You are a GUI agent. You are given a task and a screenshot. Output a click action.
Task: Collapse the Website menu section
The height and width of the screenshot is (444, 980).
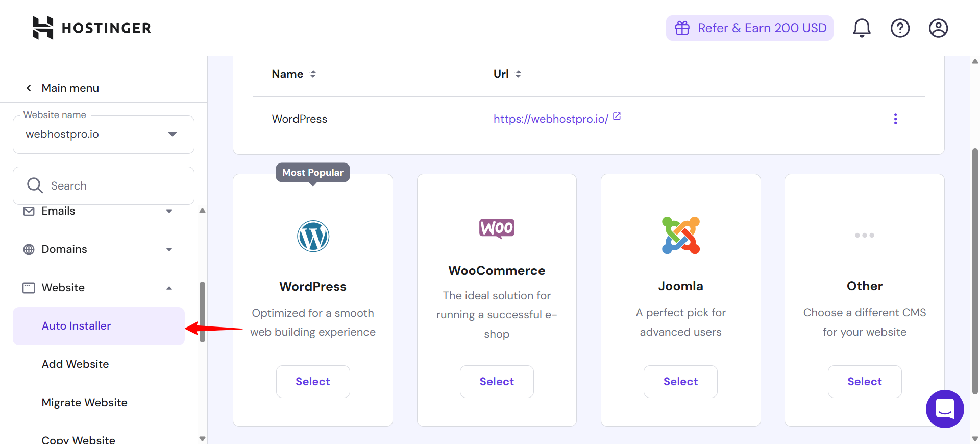[x=169, y=288]
